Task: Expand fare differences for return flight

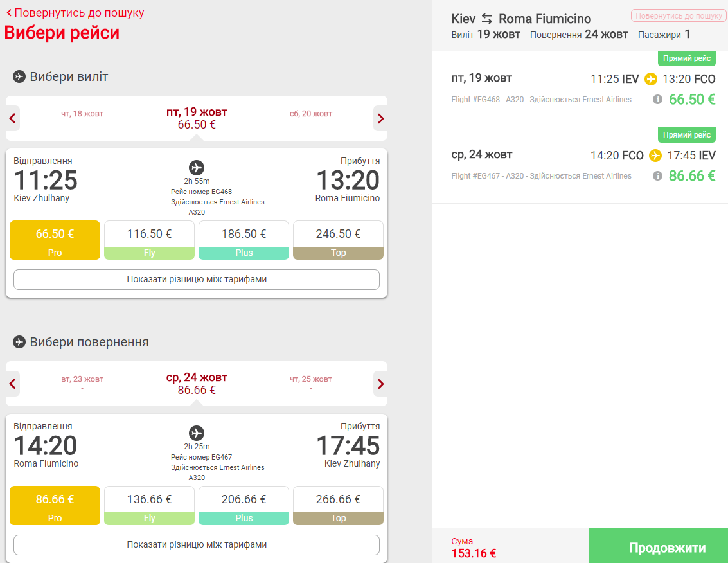Action: tap(197, 544)
